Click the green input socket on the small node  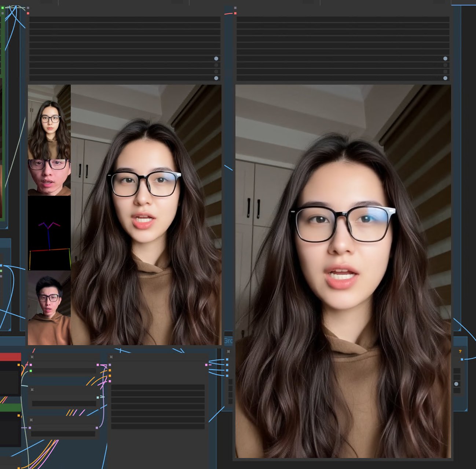click(31, 371)
